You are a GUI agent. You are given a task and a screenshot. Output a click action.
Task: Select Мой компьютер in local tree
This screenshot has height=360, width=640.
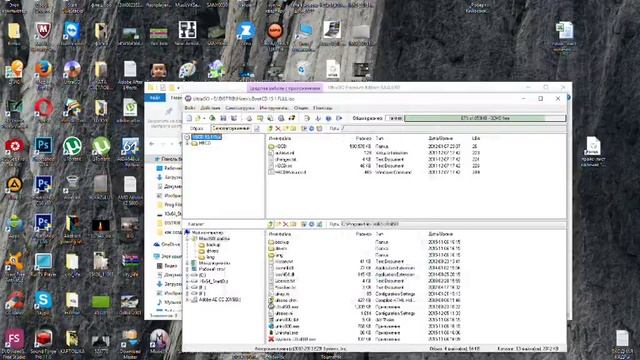pyautogui.click(x=207, y=232)
